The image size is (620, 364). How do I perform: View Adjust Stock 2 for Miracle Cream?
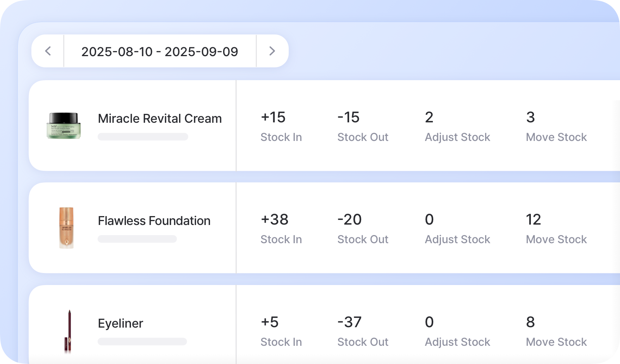click(429, 118)
